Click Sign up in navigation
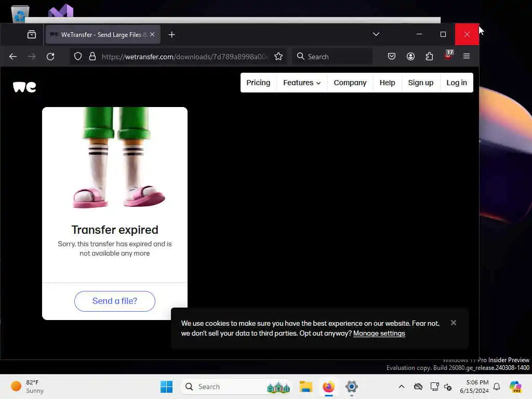The image size is (532, 399). pyautogui.click(x=420, y=83)
